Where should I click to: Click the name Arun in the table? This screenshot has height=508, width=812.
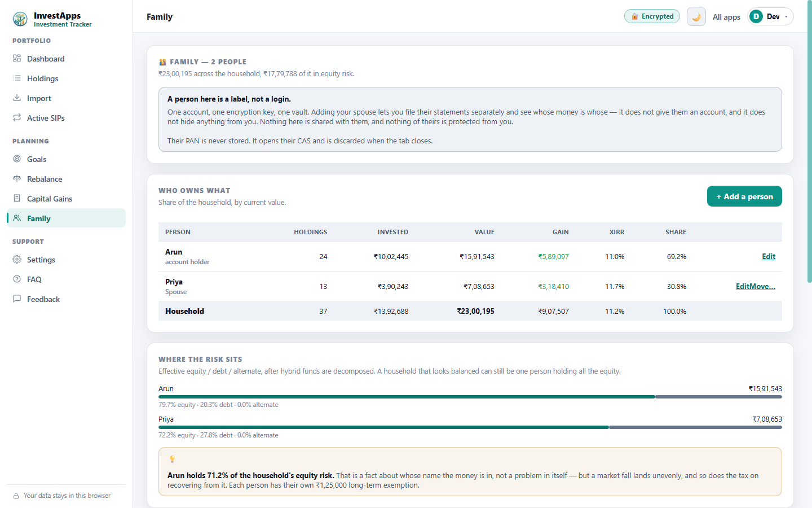(174, 252)
